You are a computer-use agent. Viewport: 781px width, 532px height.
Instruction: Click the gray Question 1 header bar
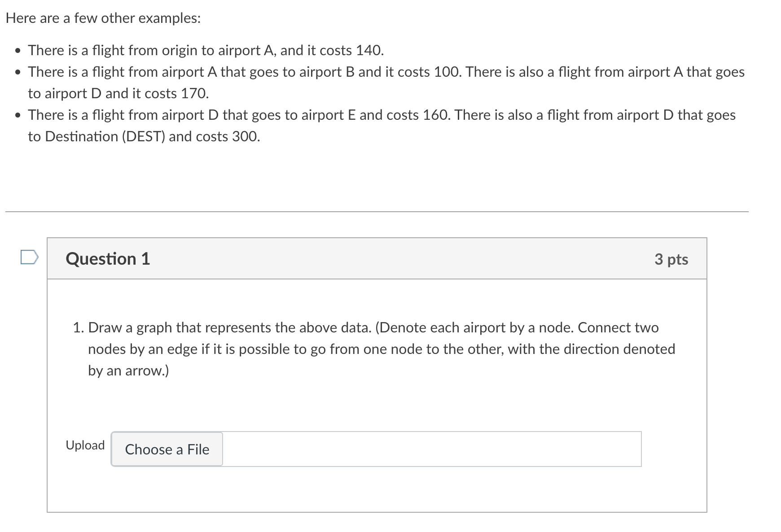(377, 259)
